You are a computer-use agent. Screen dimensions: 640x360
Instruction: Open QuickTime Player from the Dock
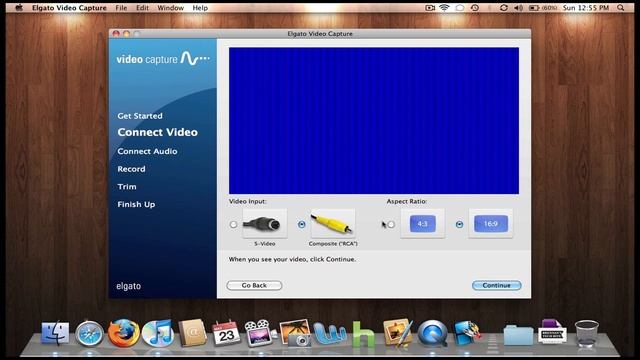tap(432, 333)
